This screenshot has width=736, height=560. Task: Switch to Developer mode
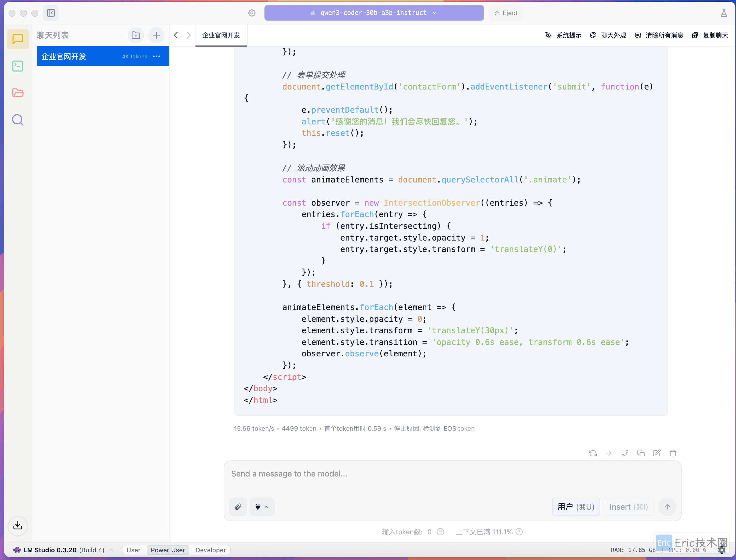210,550
